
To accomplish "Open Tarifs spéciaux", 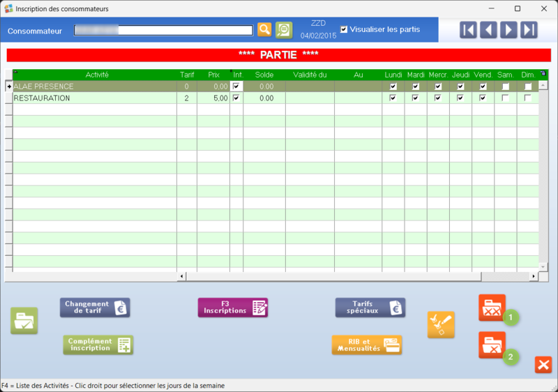I will 370,308.
